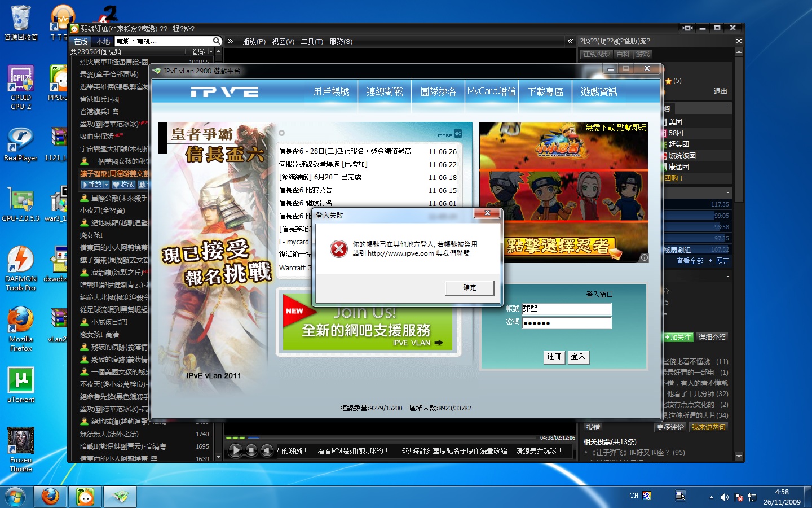The height and width of the screenshot is (508, 812).
Task: Click the Action Center flag tray icon
Action: pyautogui.click(x=739, y=497)
